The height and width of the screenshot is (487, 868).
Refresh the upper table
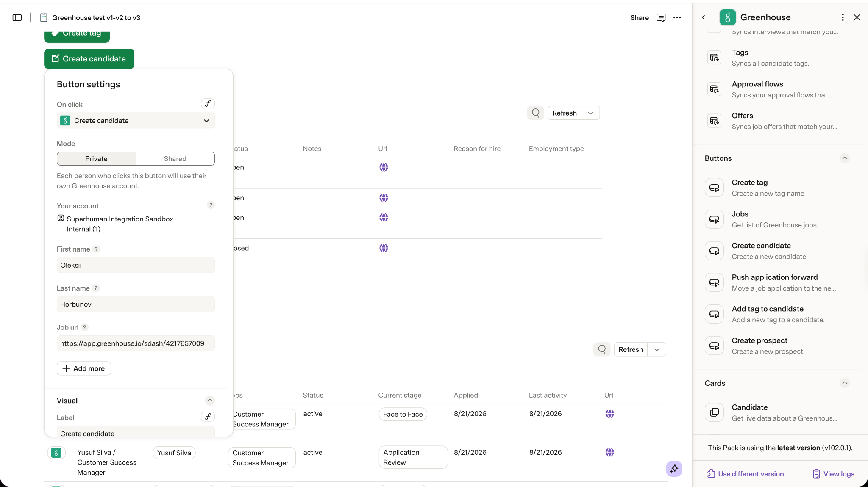coord(565,113)
